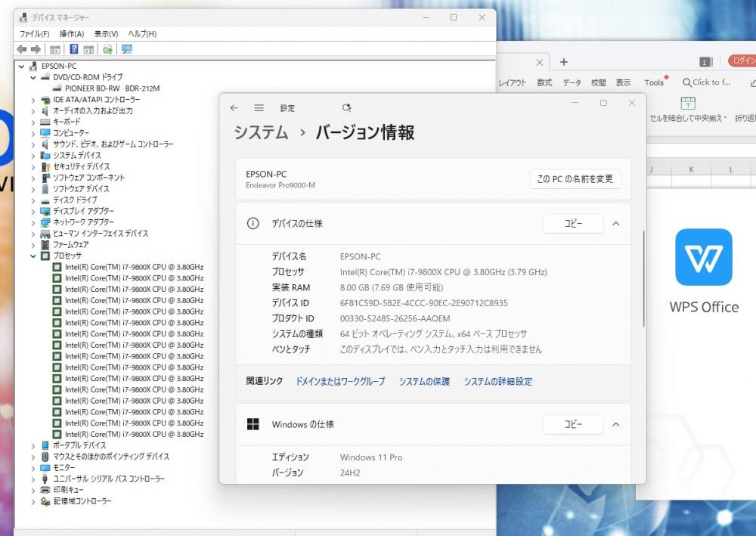Click the forward arrow in Device Manager toolbar
Viewport: 756px width, 536px height.
point(36,49)
